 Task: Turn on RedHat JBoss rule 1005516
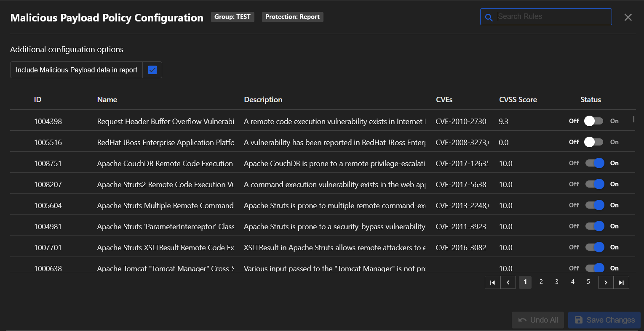(594, 142)
